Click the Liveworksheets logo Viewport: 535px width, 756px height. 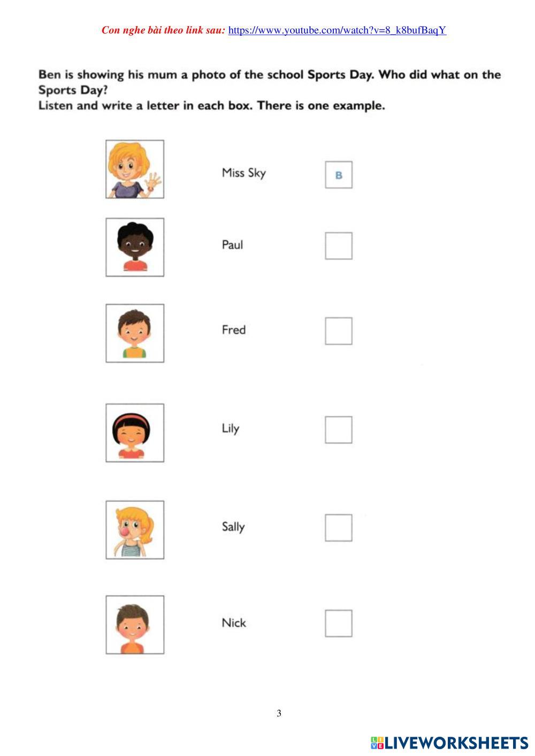(x=449, y=743)
